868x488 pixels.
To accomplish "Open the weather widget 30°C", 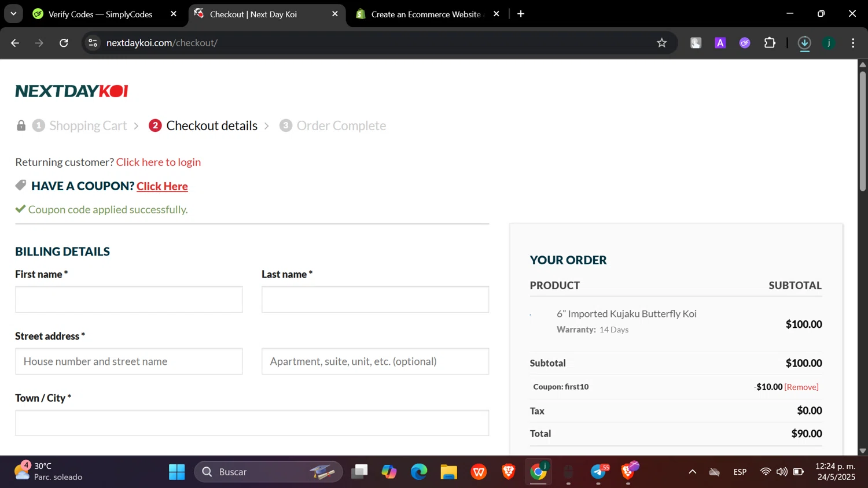I will click(49, 472).
